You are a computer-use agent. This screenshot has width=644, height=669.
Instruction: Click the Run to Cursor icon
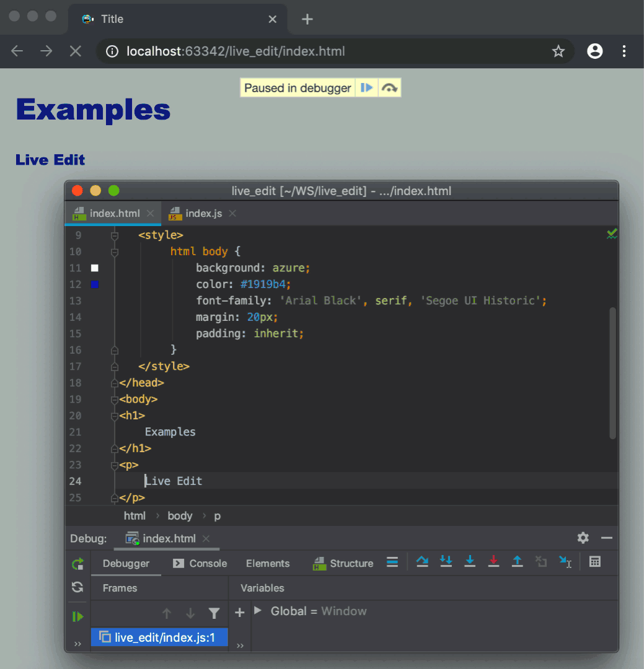565,562
